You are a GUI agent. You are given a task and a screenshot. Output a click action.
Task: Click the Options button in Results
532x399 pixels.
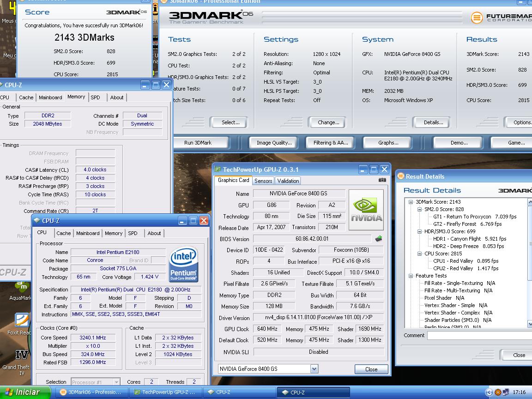click(x=518, y=122)
